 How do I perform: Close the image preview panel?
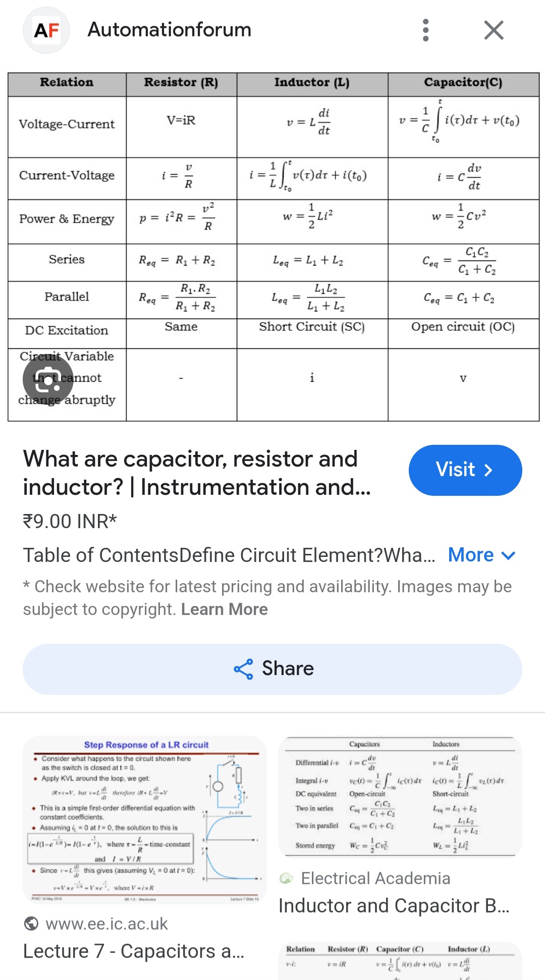(494, 30)
